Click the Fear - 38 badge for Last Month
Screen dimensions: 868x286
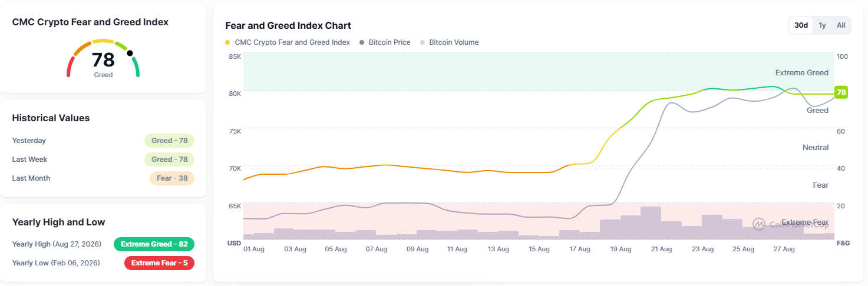pos(171,178)
